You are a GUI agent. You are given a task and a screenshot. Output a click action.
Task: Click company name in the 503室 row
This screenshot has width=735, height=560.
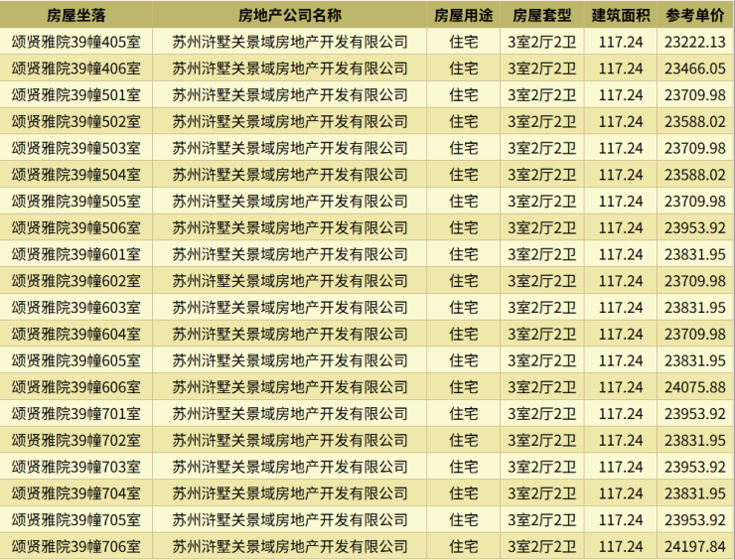(290, 148)
